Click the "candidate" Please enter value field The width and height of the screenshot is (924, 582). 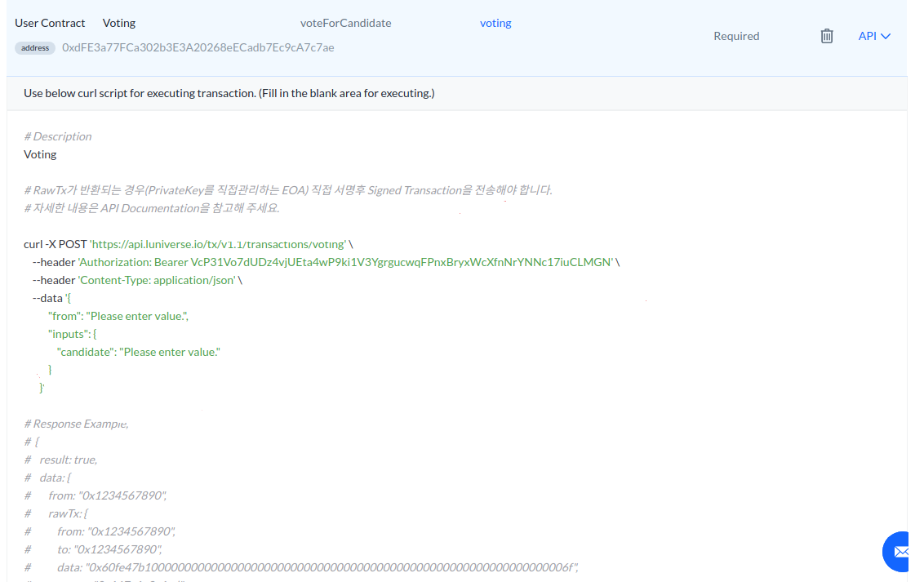pos(139,352)
